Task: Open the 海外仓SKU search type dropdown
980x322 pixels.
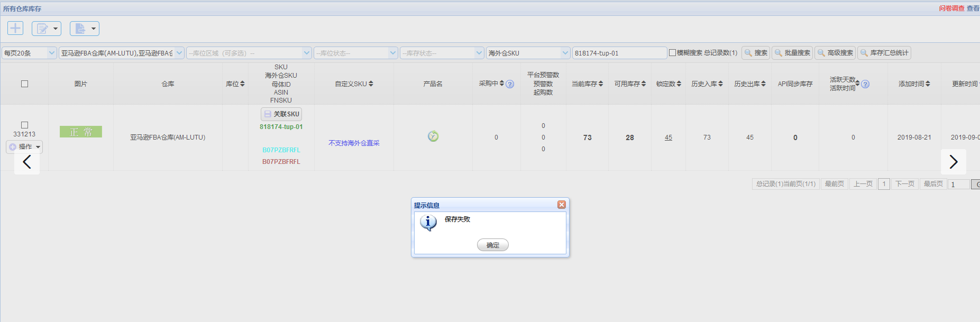Action: click(528, 53)
